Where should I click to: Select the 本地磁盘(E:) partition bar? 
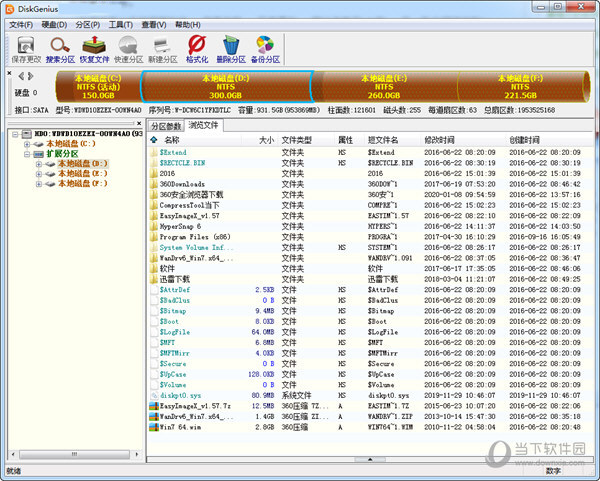(x=384, y=87)
